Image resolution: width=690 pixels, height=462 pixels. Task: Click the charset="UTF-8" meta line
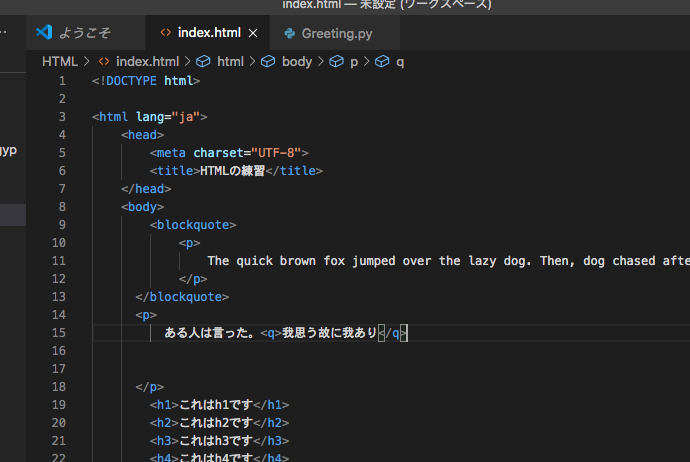pyautogui.click(x=229, y=153)
